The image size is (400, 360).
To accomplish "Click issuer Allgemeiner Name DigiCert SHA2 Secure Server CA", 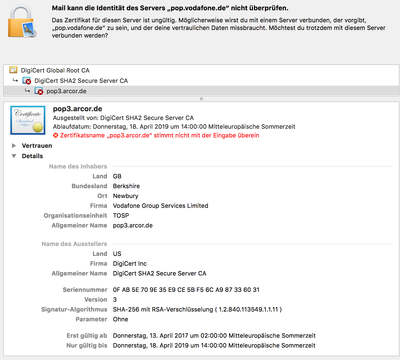I will coord(159,273).
